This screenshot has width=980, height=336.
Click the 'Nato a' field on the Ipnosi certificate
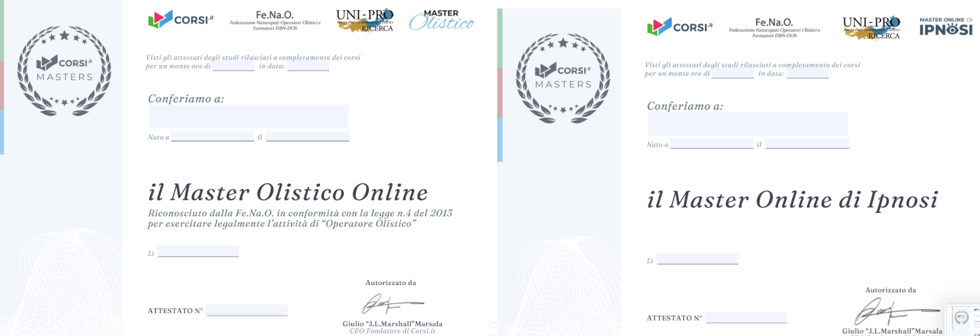tap(712, 144)
